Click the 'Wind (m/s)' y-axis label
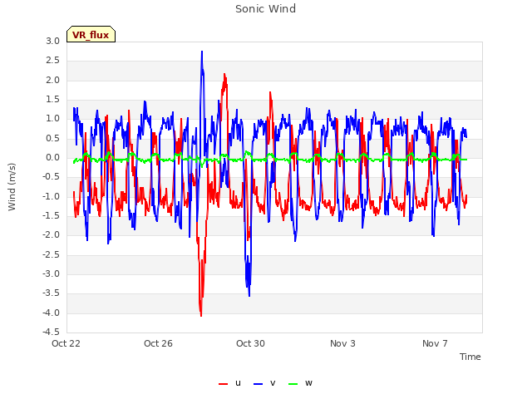Viewport: 532px width, 399px height. (x=12, y=187)
